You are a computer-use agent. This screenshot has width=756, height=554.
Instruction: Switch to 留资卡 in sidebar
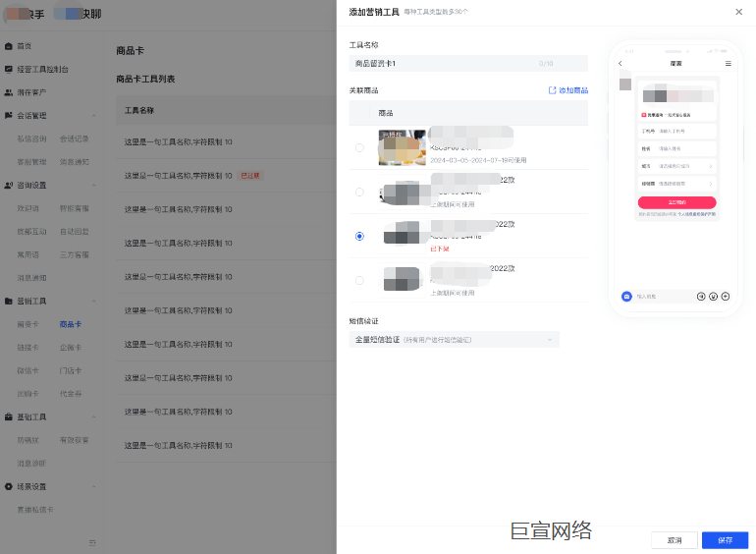tap(27, 324)
